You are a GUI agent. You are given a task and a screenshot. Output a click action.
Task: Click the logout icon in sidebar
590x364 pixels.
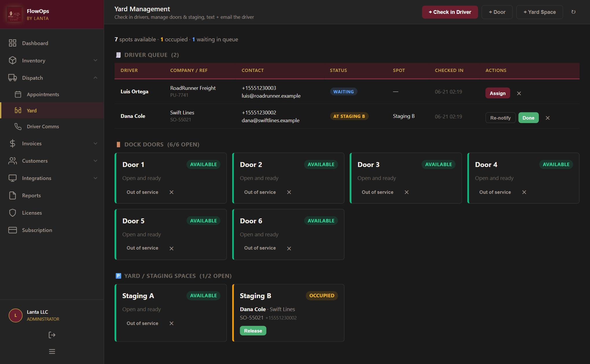coord(52,335)
